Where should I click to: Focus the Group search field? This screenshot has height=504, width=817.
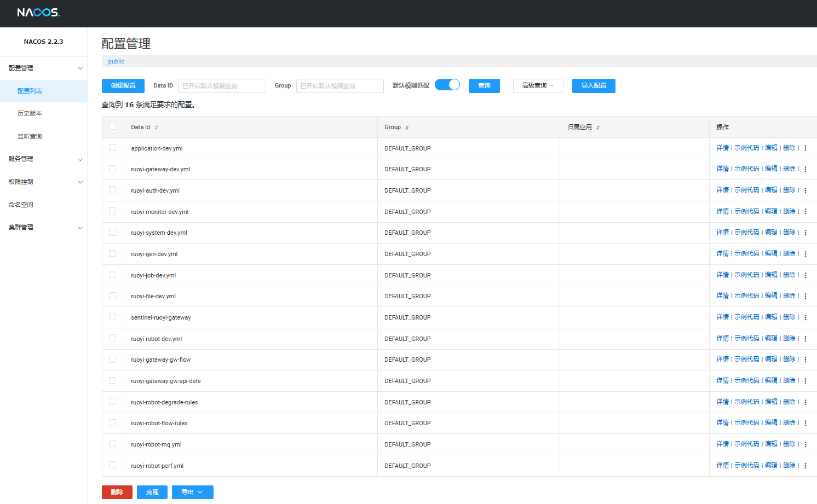click(x=340, y=86)
